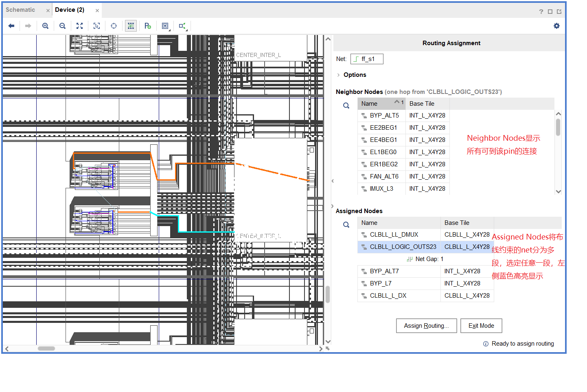Select the Device (2) tab
The height and width of the screenshot is (392, 587).
point(70,10)
